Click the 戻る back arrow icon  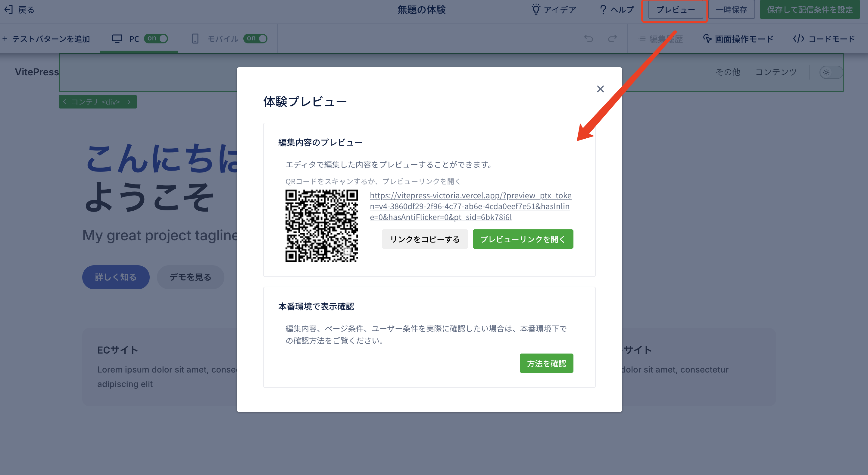click(8, 9)
